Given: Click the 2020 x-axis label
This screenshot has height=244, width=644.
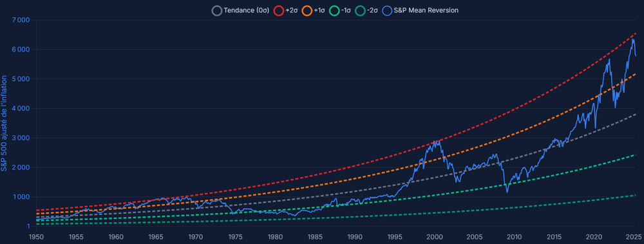Looking at the screenshot, I should point(594,237).
